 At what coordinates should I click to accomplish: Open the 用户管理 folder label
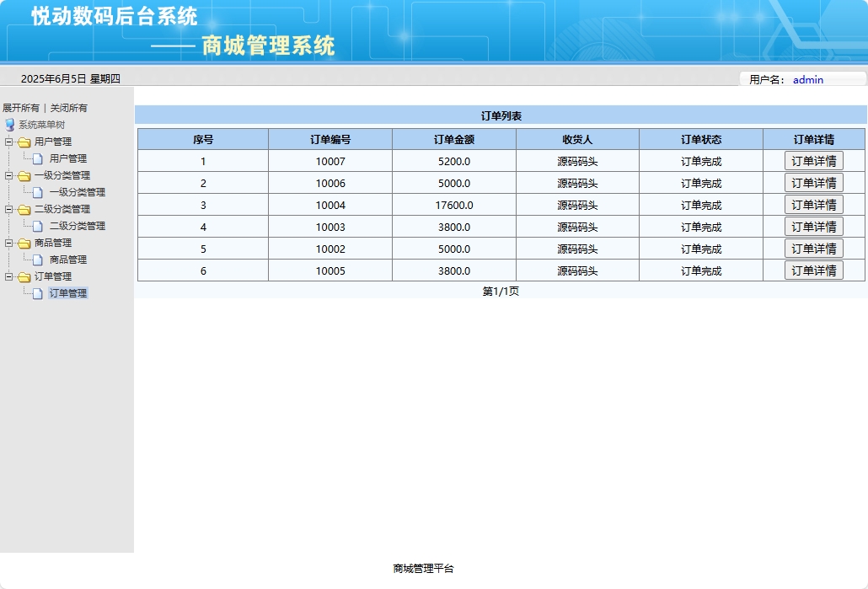click(53, 142)
